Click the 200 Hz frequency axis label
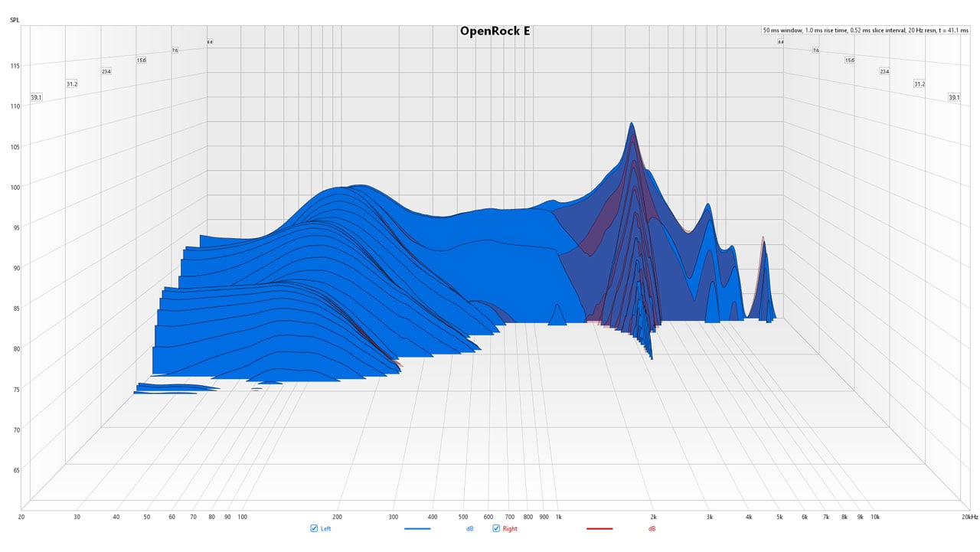The image size is (980, 552). pos(337,518)
